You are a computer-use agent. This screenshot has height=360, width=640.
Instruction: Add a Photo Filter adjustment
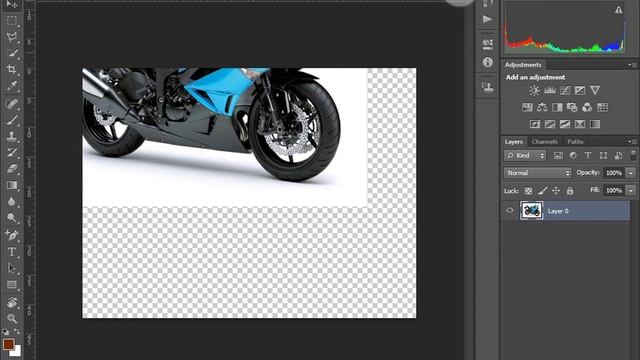pos(572,107)
